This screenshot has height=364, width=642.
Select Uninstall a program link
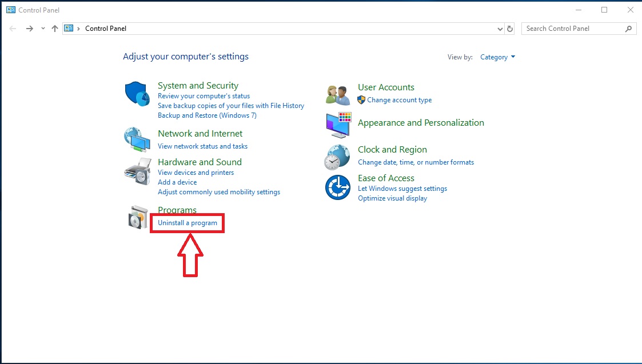pos(188,223)
